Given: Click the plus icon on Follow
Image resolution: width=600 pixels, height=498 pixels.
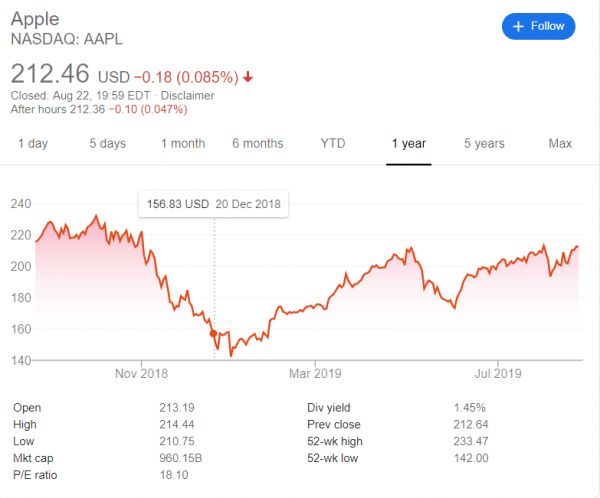Looking at the screenshot, I should (x=518, y=26).
